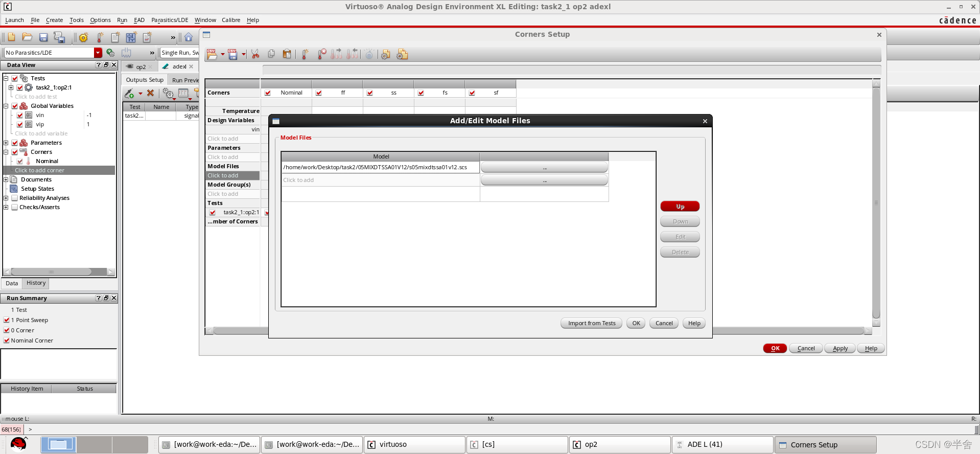
Task: Click the Data View help question icon
Action: point(98,65)
